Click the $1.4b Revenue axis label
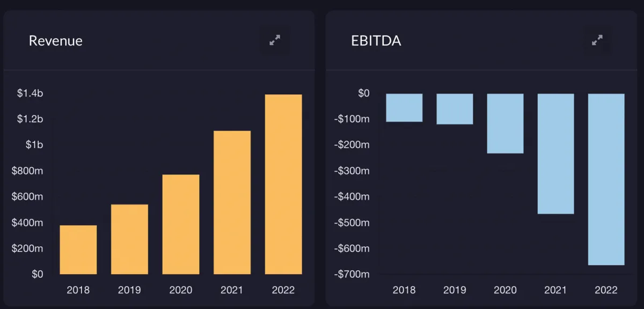The height and width of the screenshot is (309, 644). coord(30,93)
